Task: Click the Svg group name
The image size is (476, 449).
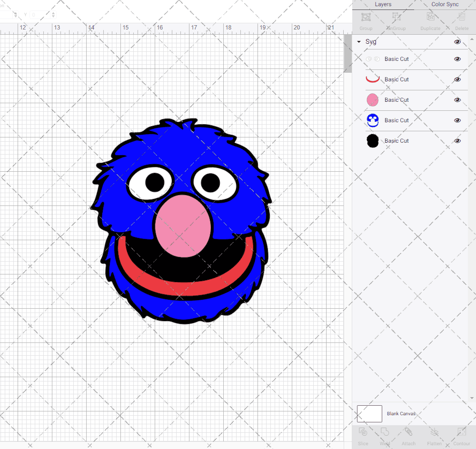Action: pyautogui.click(x=371, y=41)
